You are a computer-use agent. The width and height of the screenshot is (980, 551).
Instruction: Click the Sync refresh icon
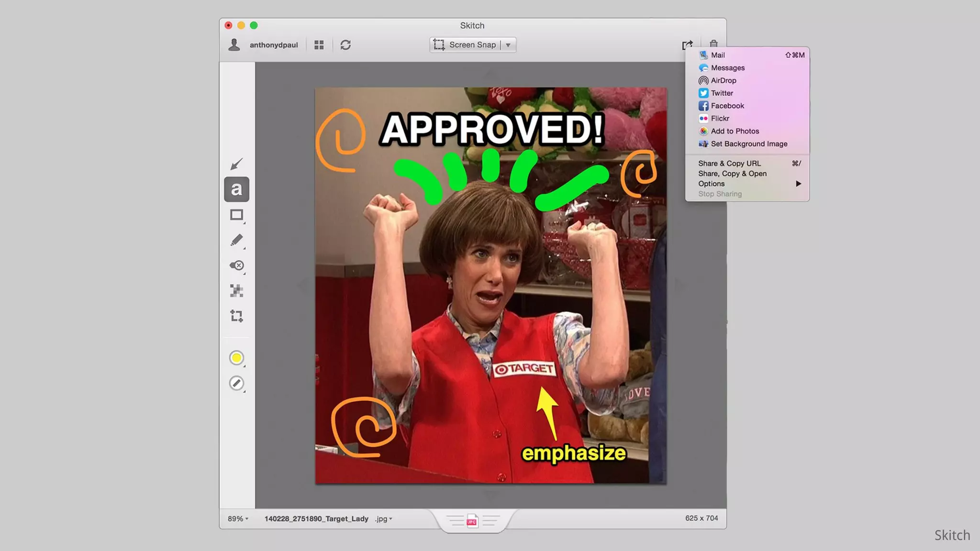pos(345,45)
